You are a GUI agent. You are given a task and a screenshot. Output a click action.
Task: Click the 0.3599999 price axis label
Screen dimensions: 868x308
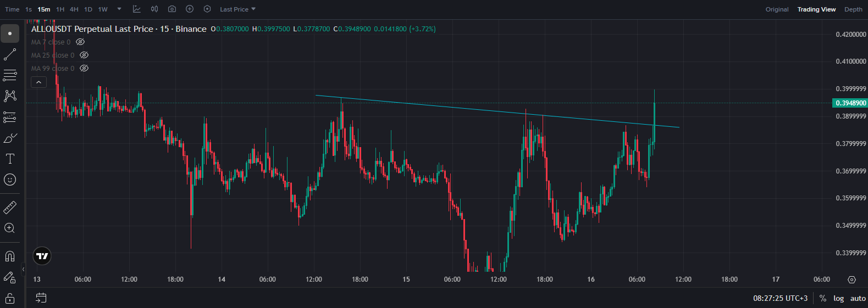(851, 198)
